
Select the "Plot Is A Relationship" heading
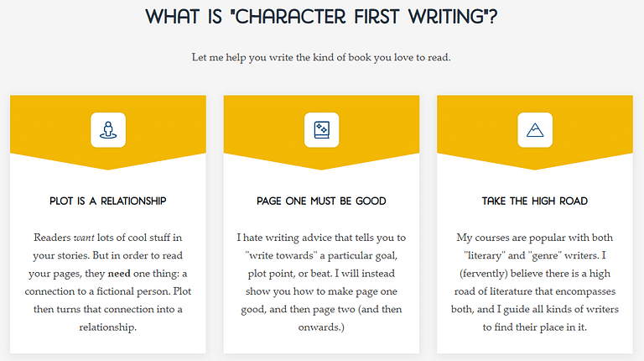108,201
